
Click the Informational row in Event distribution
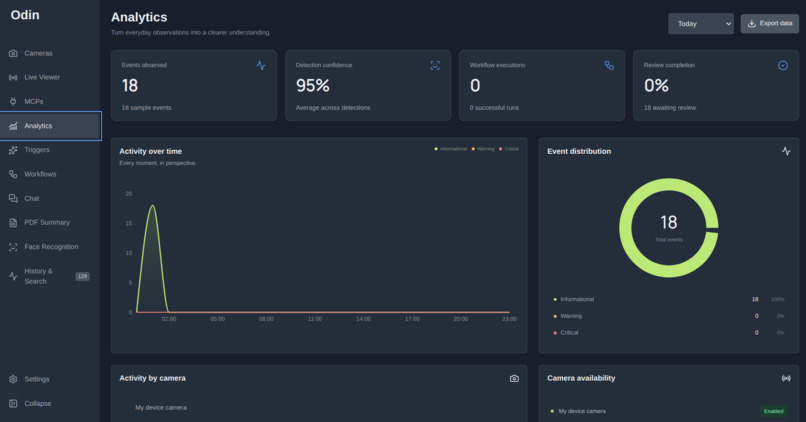click(x=668, y=299)
